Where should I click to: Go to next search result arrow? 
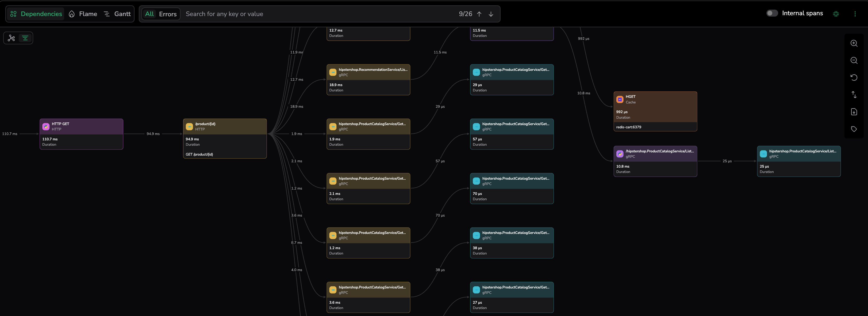click(x=491, y=14)
